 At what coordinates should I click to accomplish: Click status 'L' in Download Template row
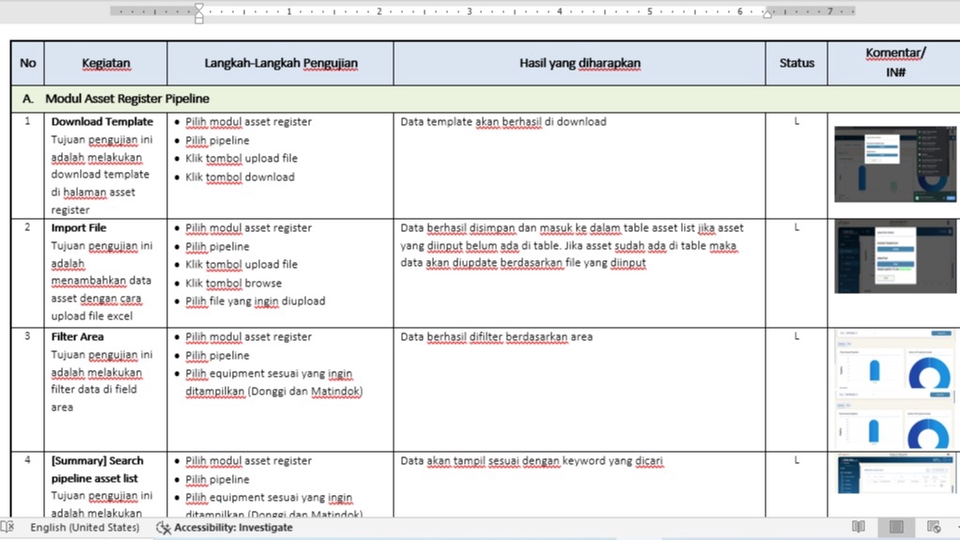pos(797,121)
